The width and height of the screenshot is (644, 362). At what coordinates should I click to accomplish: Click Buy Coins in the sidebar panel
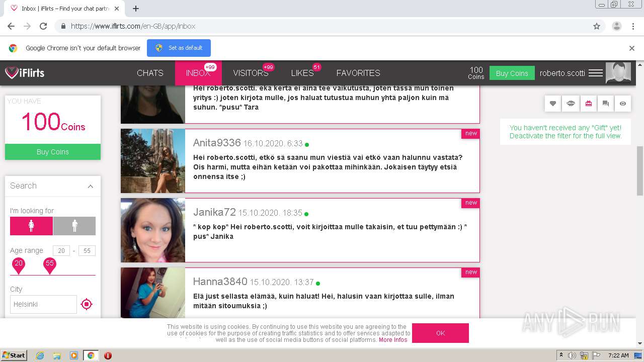coord(53,152)
